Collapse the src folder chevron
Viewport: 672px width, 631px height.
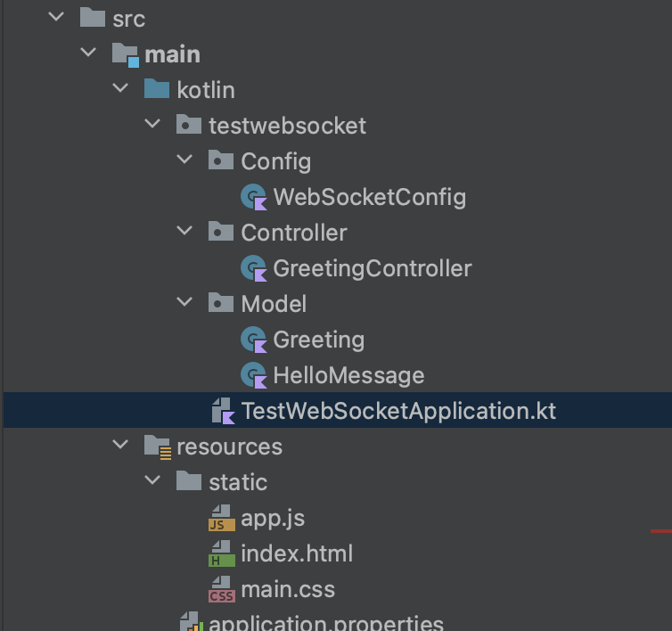click(x=57, y=18)
